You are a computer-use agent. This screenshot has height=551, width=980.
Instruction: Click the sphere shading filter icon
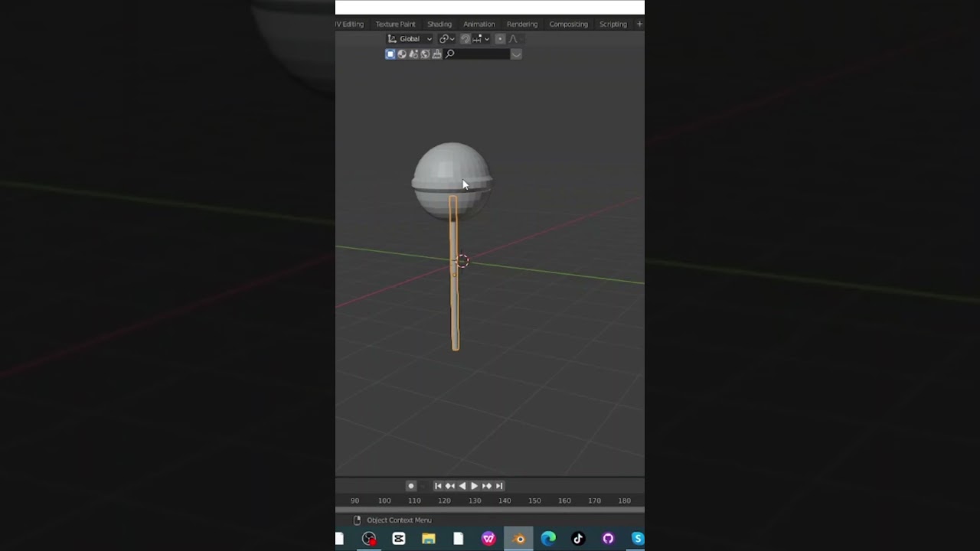[402, 54]
